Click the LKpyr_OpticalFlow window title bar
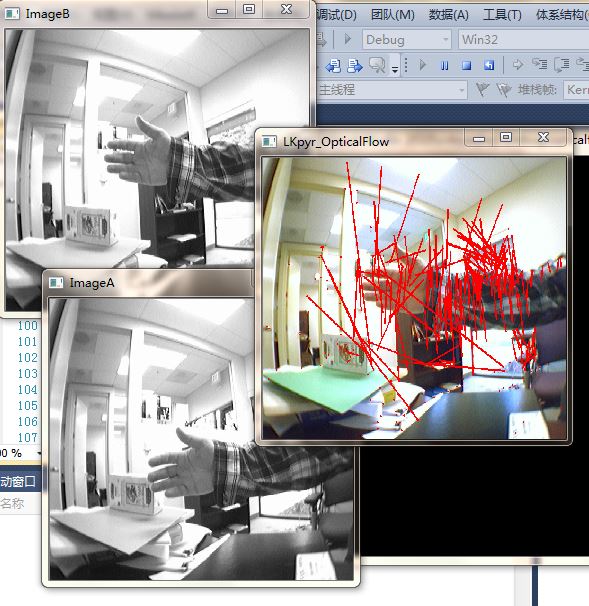589x606 pixels. (363, 141)
